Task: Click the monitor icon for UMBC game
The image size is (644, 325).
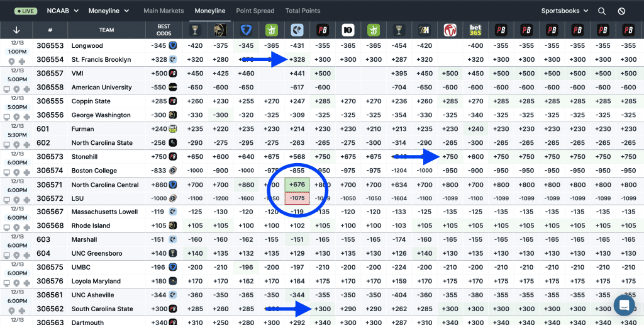Action: [x=6, y=283]
